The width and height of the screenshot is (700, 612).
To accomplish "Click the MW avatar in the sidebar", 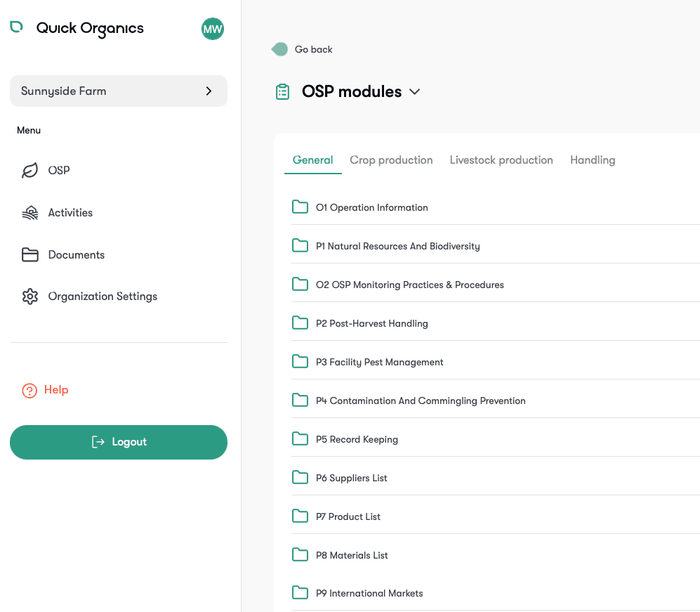I will [212, 29].
